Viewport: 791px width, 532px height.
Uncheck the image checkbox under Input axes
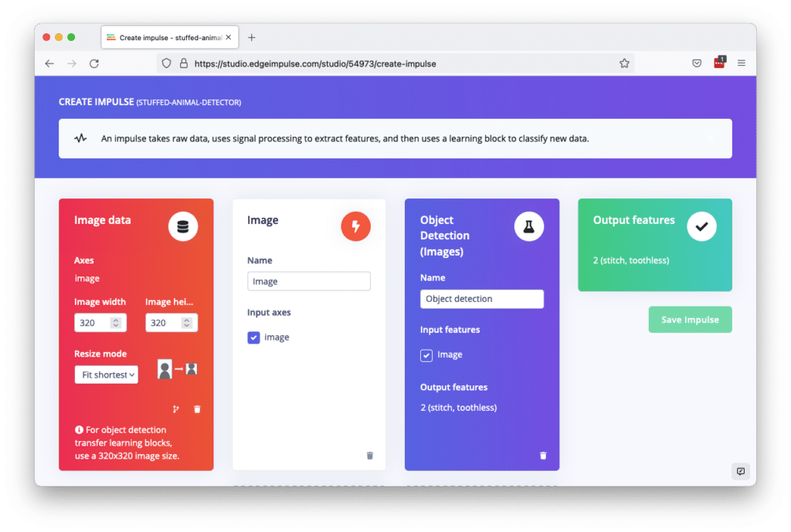[253, 337]
